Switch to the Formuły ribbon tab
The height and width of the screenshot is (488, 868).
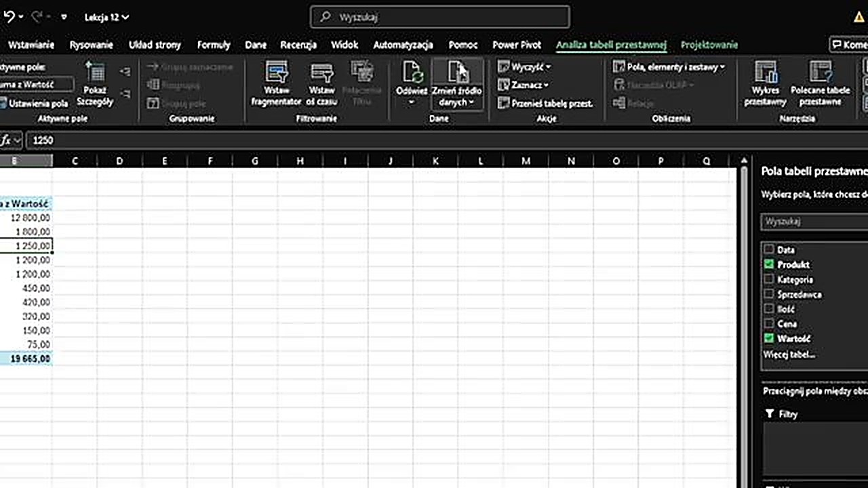tap(214, 45)
